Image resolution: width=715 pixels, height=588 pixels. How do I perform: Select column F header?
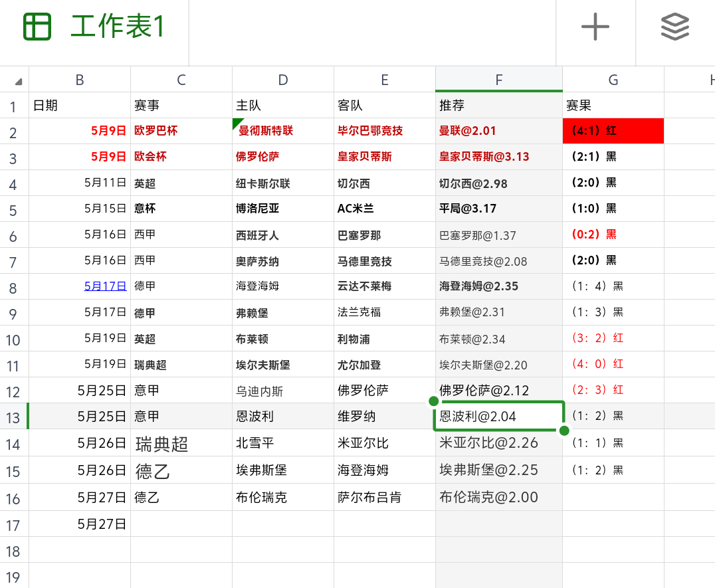click(499, 79)
